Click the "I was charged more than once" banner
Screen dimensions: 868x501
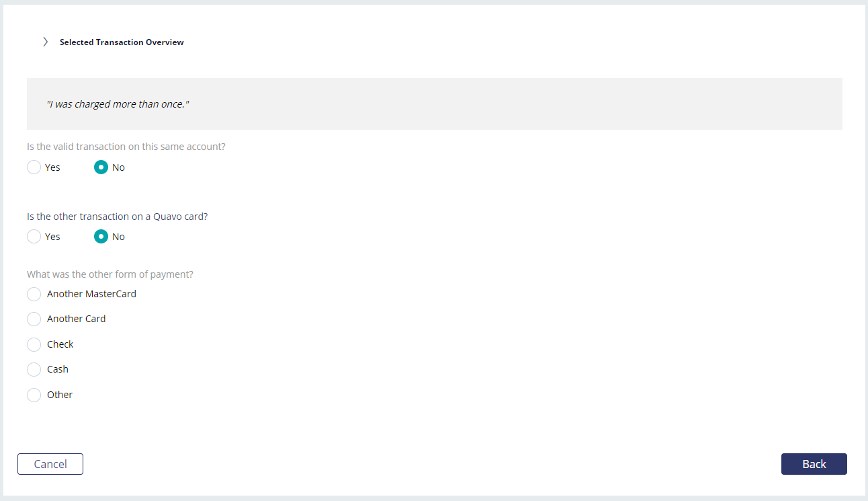434,104
